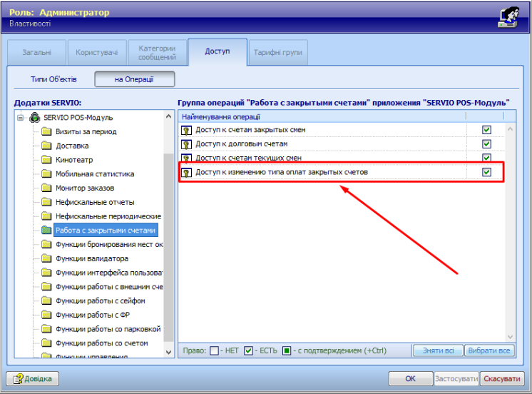This screenshot has width=532, height=394.
Task: Click the key icon for Доступ к счетам закрытых смен
Action: click(187, 130)
